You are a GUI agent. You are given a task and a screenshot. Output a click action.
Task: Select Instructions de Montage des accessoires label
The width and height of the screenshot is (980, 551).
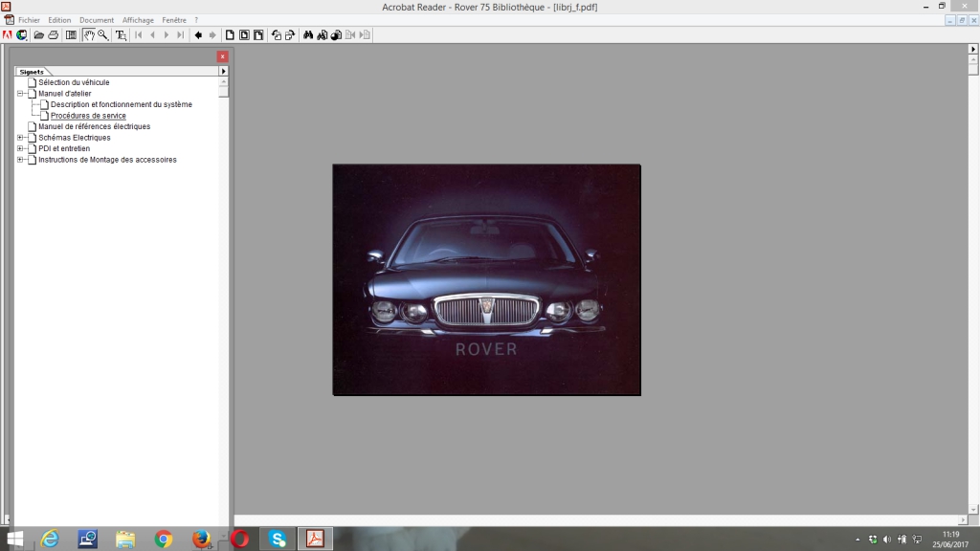(107, 160)
